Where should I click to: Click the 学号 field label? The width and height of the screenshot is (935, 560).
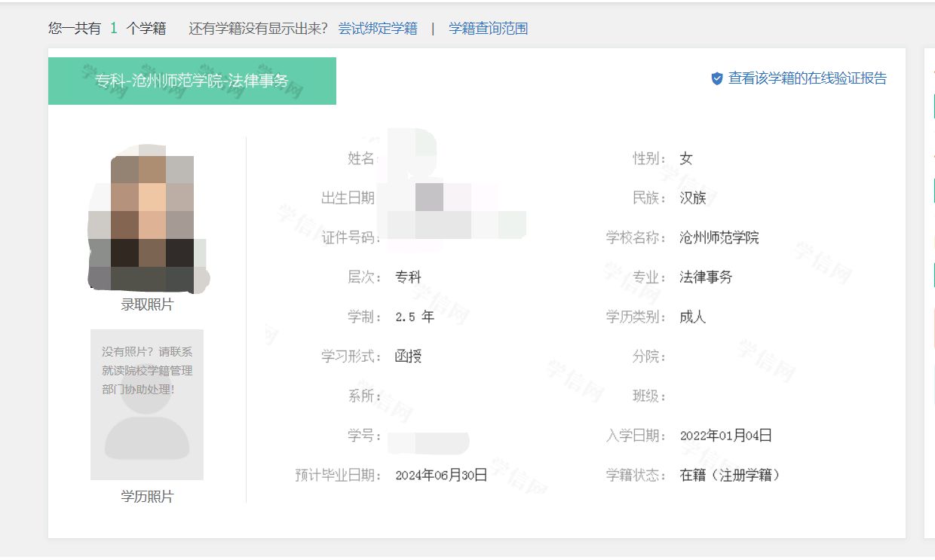364,436
